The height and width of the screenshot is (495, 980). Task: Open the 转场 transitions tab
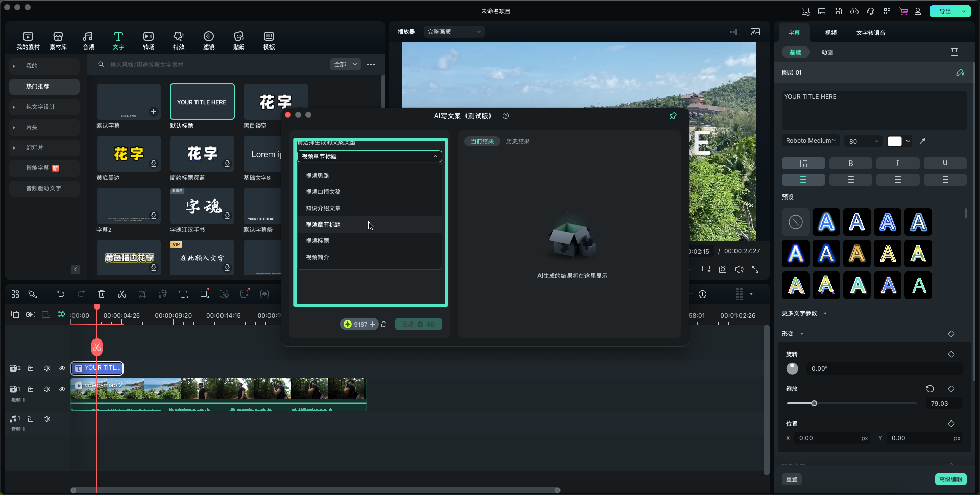point(149,40)
